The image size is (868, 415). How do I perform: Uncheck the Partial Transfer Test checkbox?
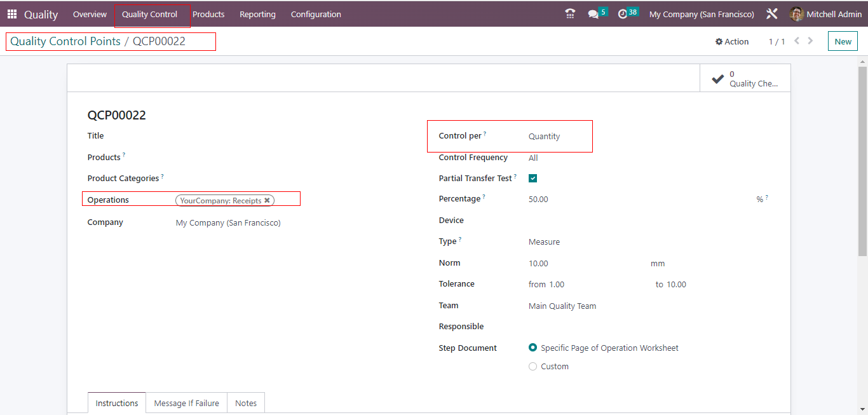coord(532,179)
